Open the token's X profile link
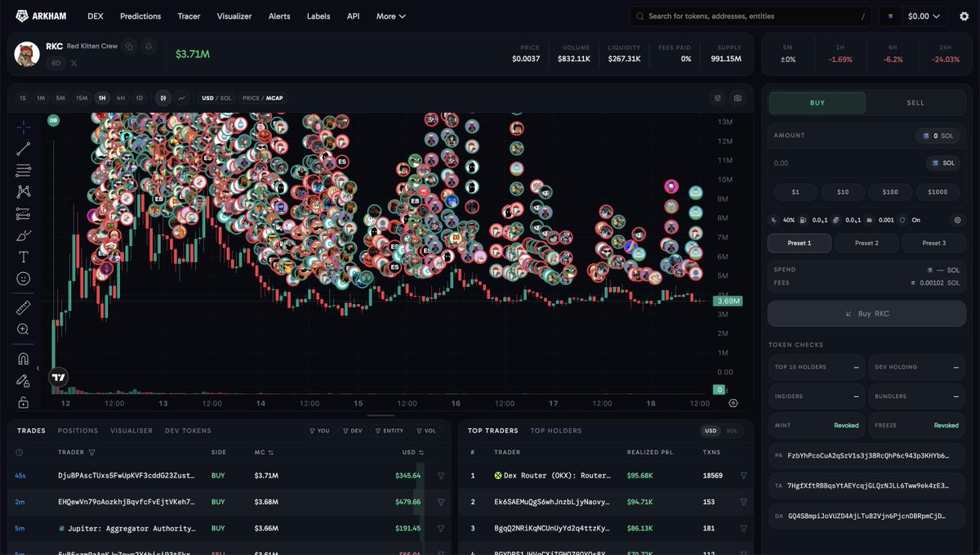This screenshot has width=980, height=555. point(73,62)
